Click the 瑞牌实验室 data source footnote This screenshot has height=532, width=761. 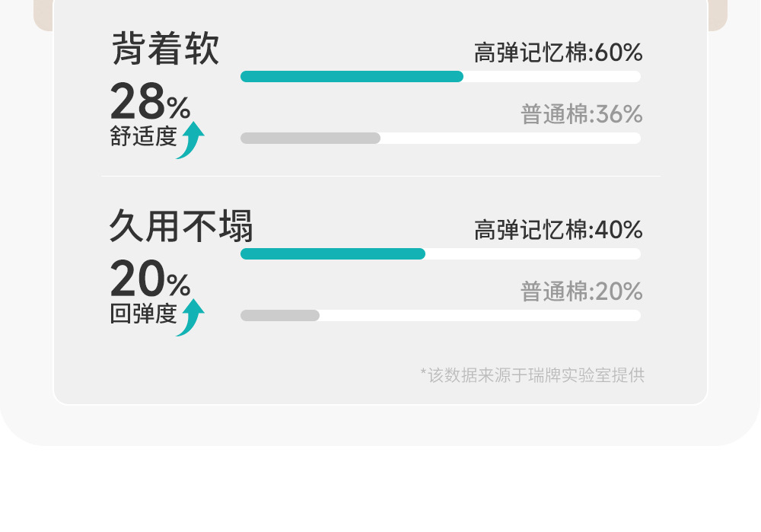pos(532,374)
